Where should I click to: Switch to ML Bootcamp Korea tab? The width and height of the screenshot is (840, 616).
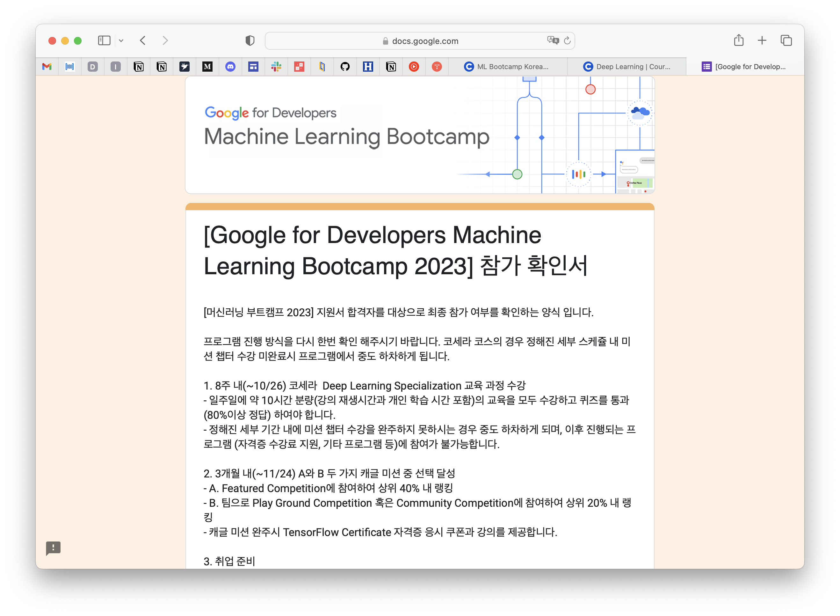click(507, 67)
